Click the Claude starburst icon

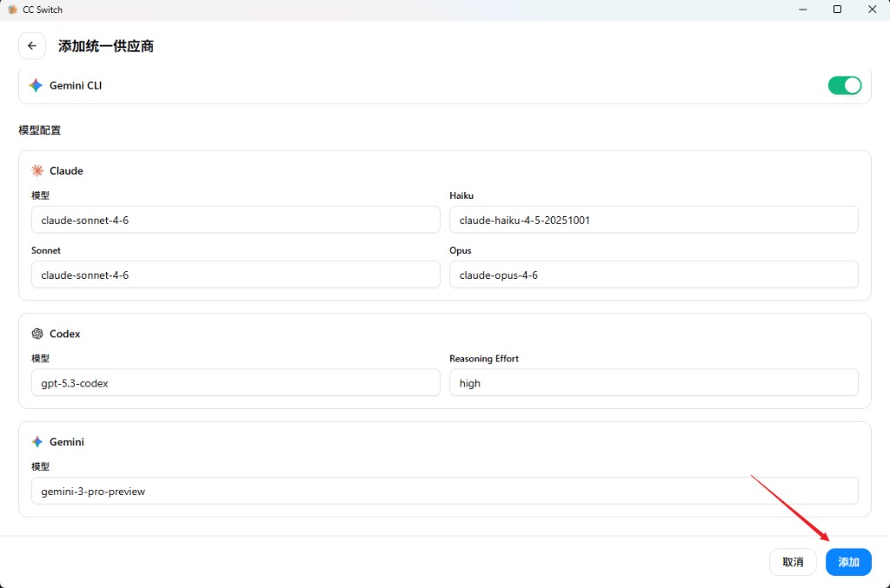point(37,171)
